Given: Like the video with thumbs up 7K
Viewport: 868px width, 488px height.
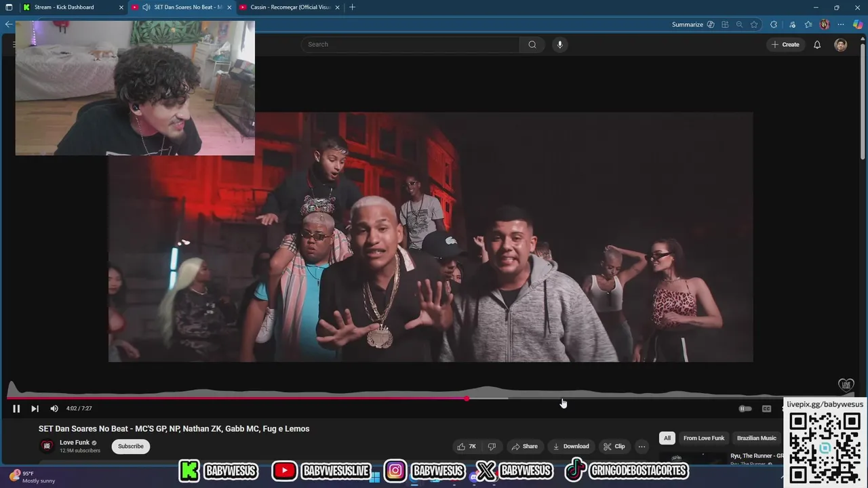Looking at the screenshot, I should point(467,447).
